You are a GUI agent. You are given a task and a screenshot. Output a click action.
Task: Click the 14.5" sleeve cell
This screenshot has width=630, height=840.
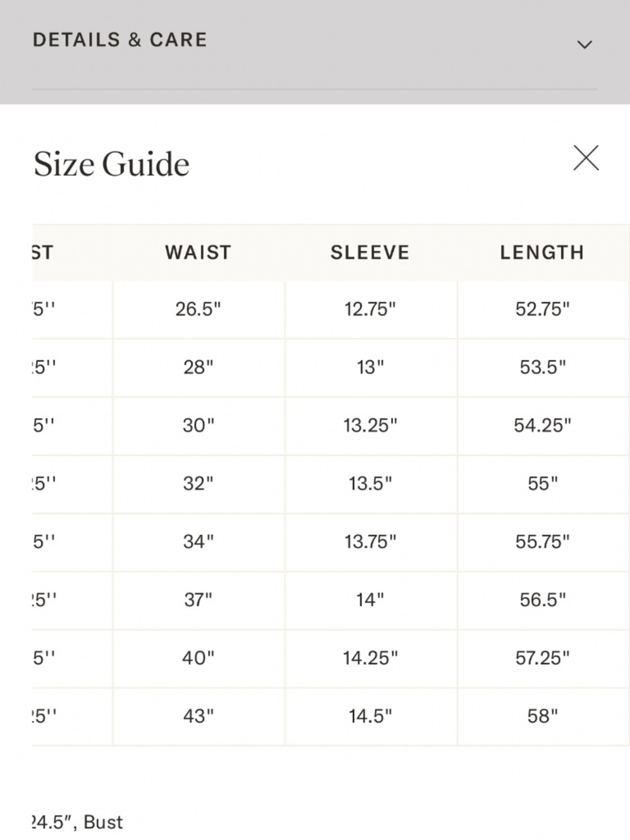click(370, 716)
